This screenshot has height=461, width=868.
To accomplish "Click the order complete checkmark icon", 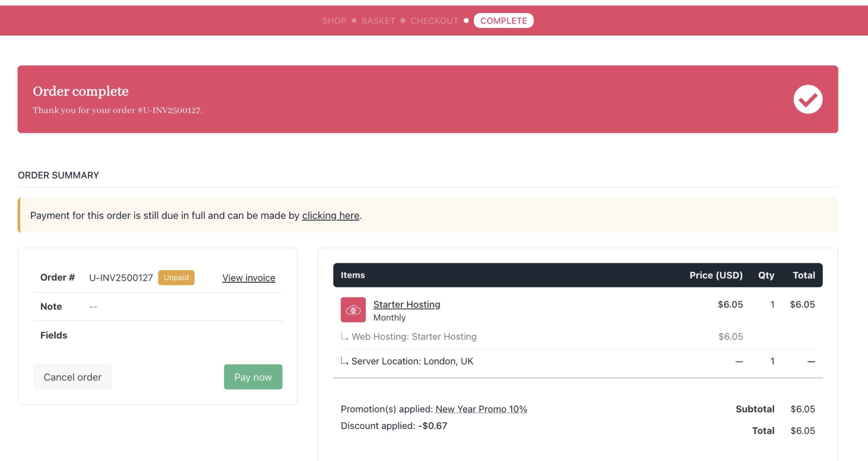I will click(808, 99).
